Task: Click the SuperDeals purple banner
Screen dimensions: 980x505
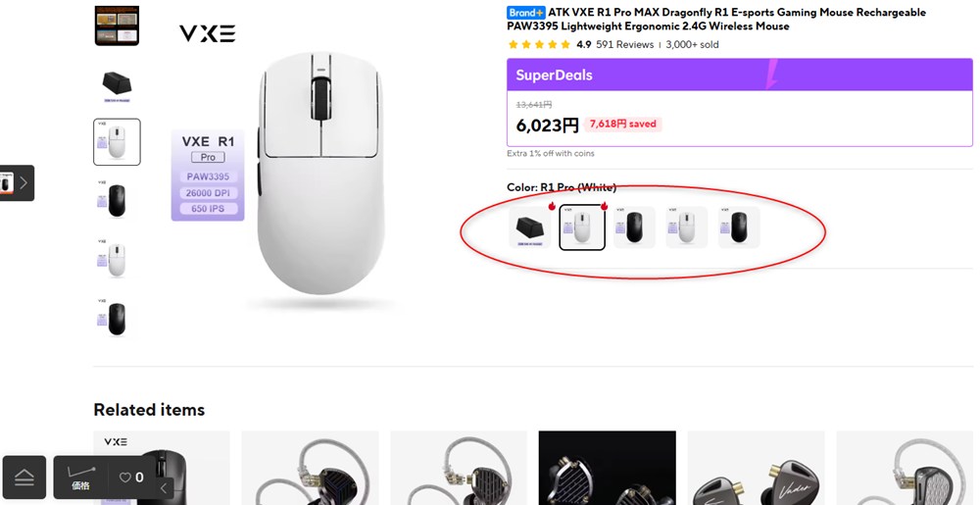Action: [x=739, y=75]
